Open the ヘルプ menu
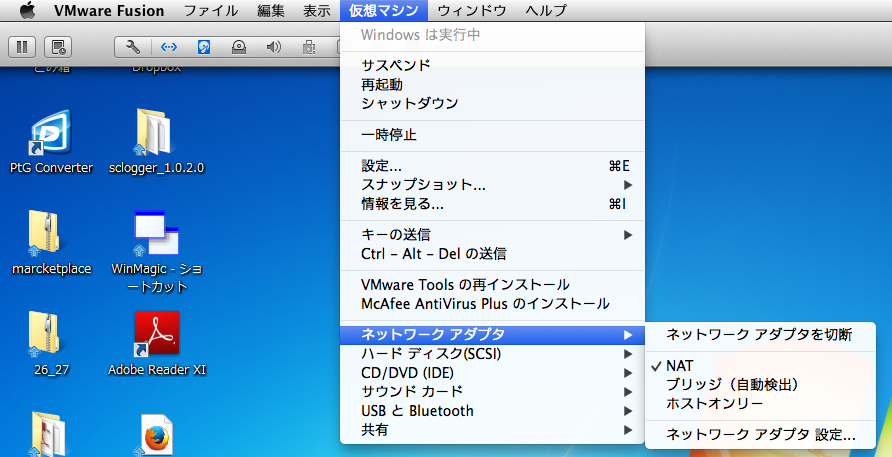The image size is (892, 457). tap(546, 10)
